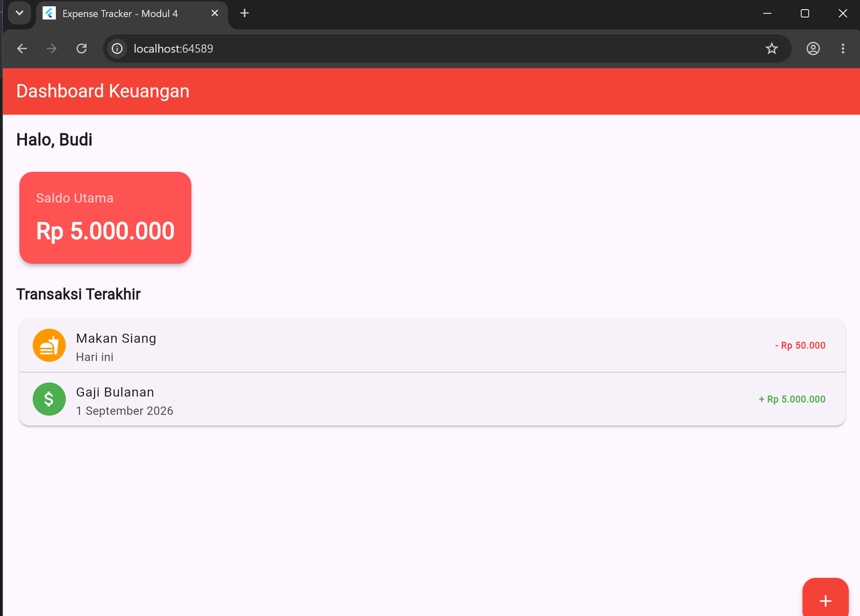Reload the page with refresh icon
860x616 pixels.
coord(82,48)
